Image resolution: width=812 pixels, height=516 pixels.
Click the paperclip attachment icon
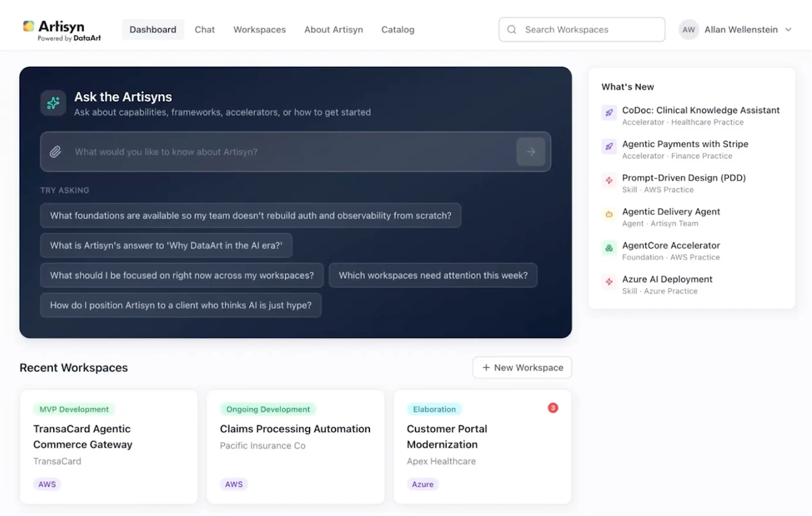[55, 152]
